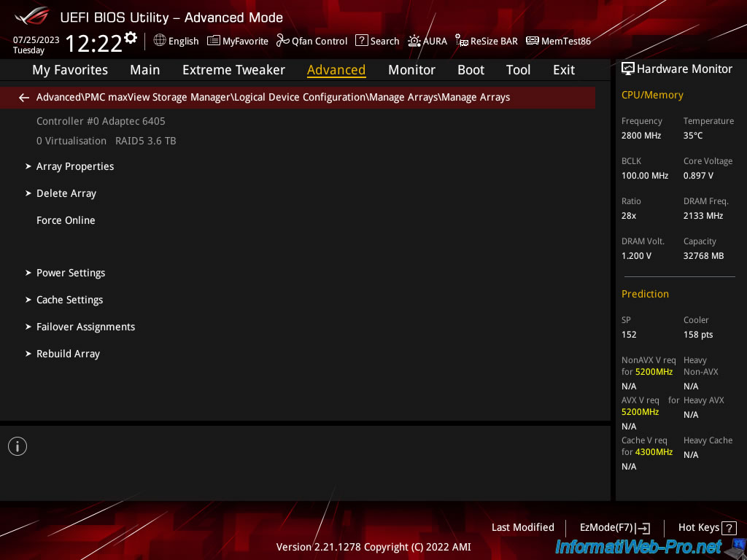
Task: Click the AURA lighting icon
Action: [x=414, y=41]
